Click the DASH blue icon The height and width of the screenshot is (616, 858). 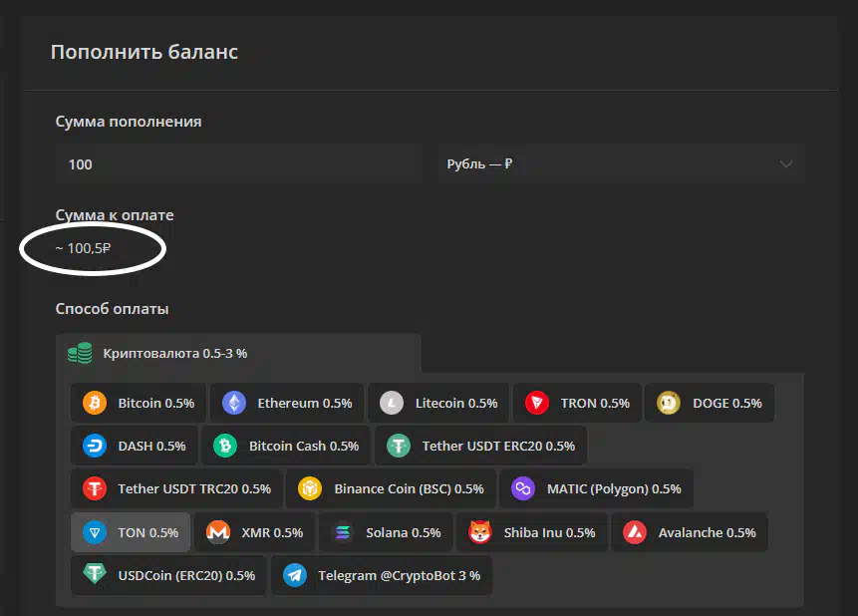[95, 446]
